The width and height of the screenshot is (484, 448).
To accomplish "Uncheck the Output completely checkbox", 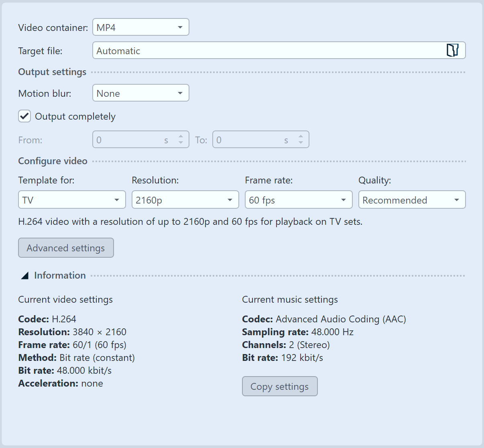I will point(24,116).
